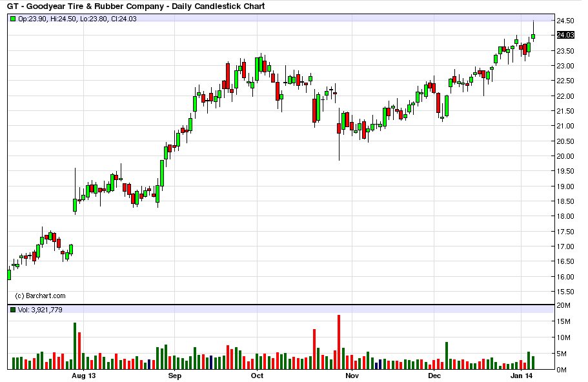
Task: Choose the "Nov" date axis label
Action: (x=352, y=376)
